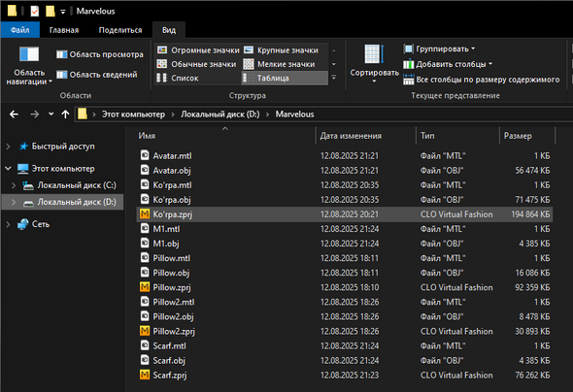Select the Pillow.zprj CLO file icon

145,287
